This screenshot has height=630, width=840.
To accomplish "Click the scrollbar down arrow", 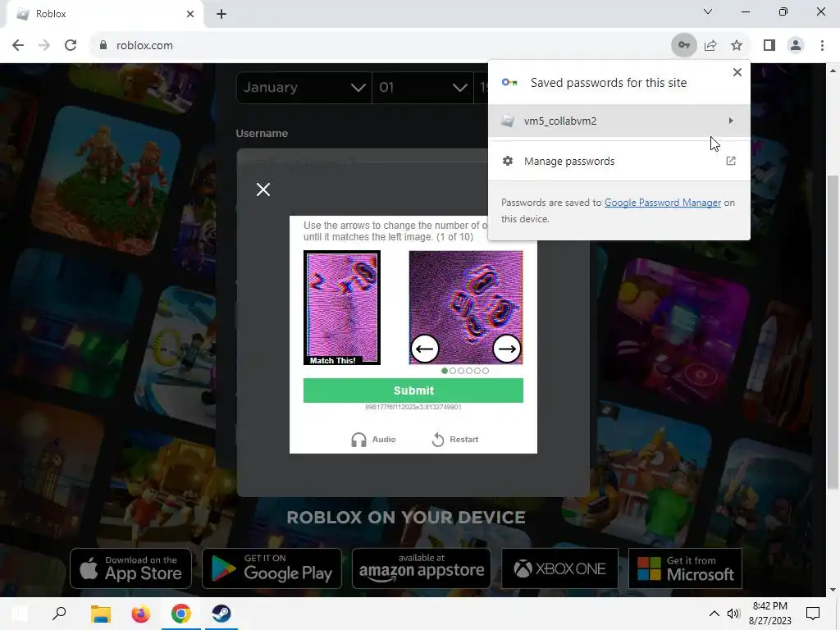I will [x=833, y=590].
